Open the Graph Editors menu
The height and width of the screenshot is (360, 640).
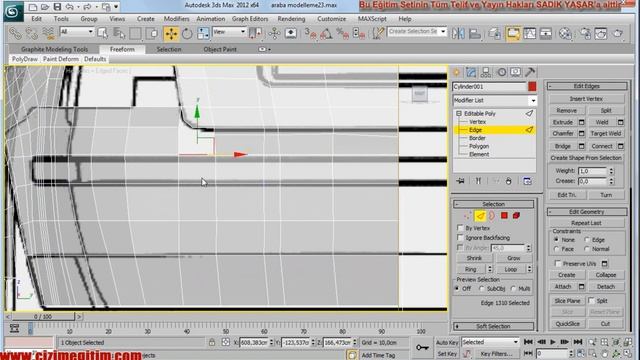pyautogui.click(x=250, y=19)
